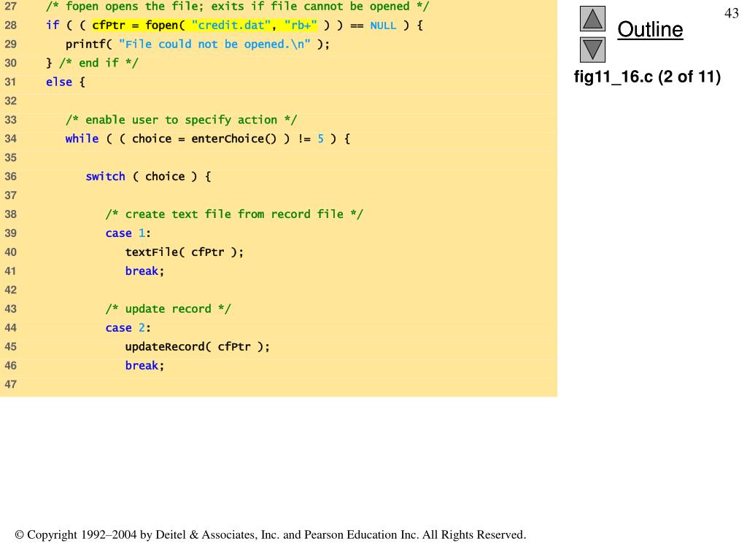747x560 pixels.
Task: Open the Outline link
Action: pos(650,29)
